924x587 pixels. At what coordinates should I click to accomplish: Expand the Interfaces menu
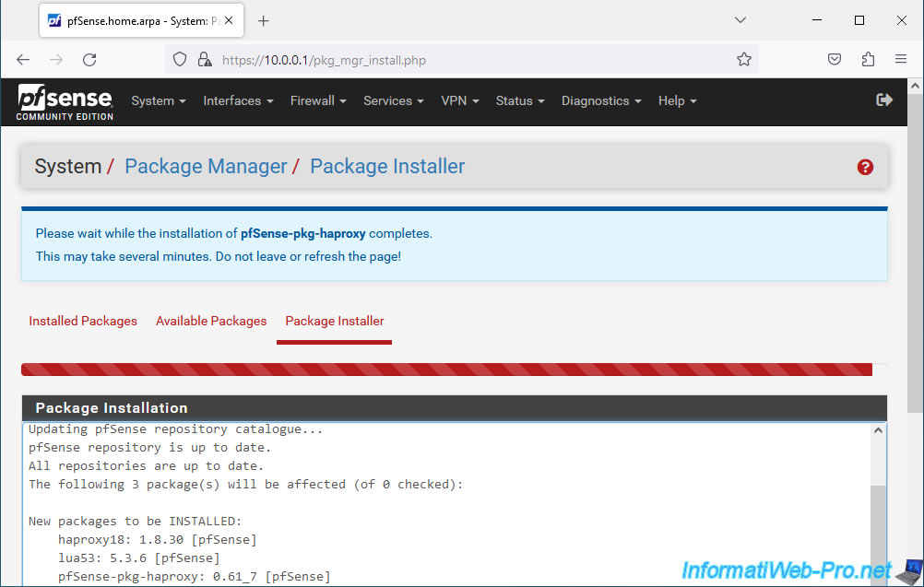238,100
